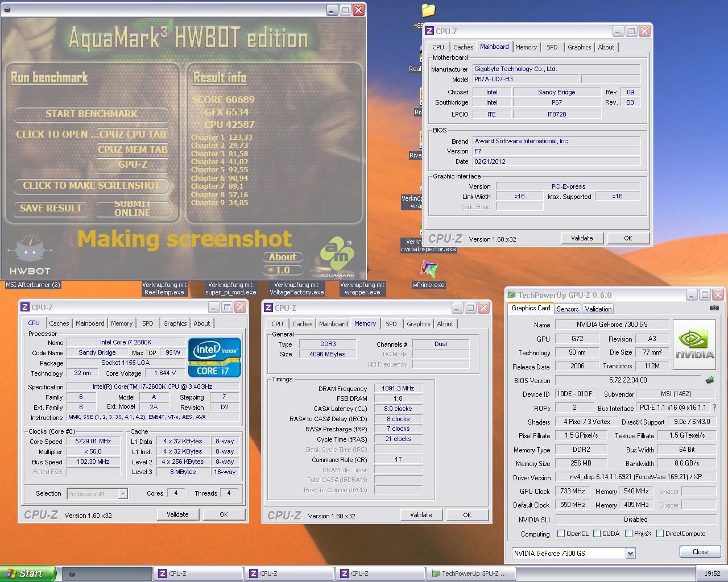Open the Memory tab in the Mainboard CPU-Z window
This screenshot has height=582, width=728.
(526, 47)
